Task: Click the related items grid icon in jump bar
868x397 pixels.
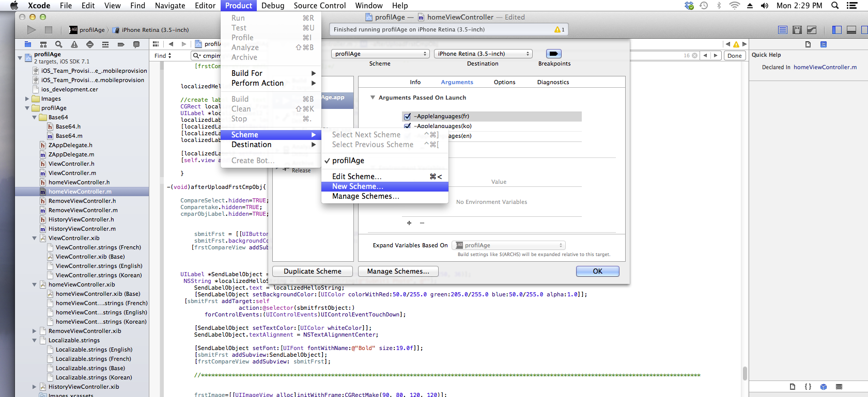Action: (156, 44)
